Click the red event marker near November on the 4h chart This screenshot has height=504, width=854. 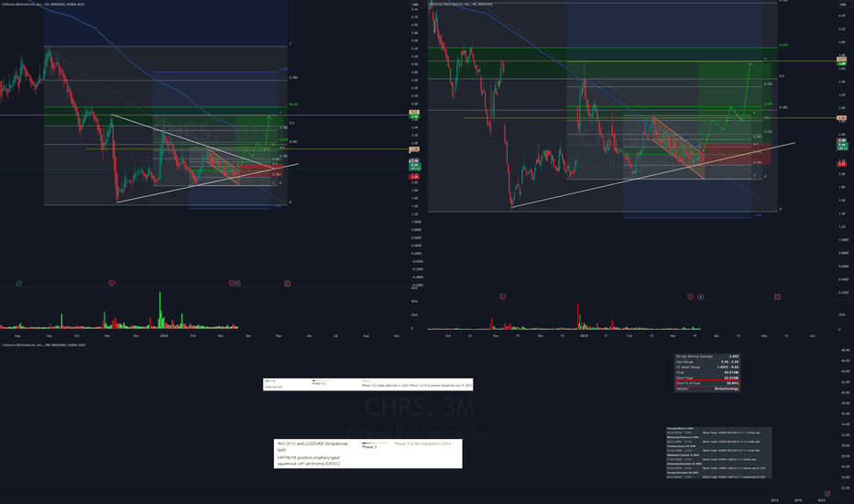coord(502,296)
